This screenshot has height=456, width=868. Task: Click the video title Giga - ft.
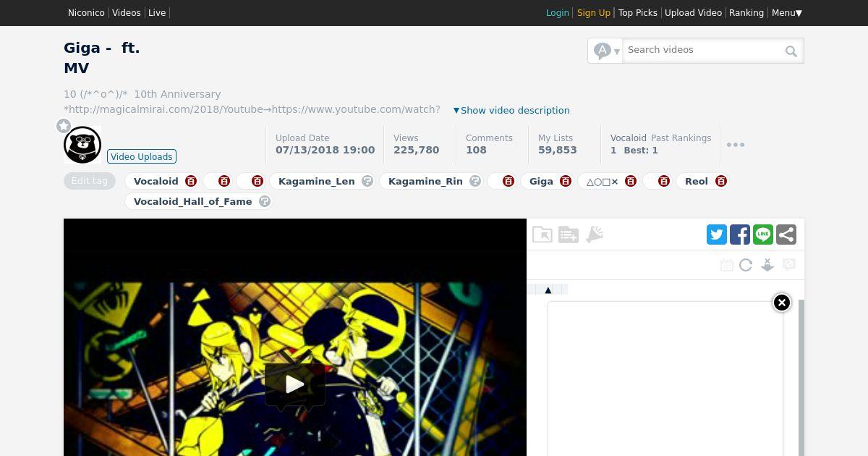[102, 48]
